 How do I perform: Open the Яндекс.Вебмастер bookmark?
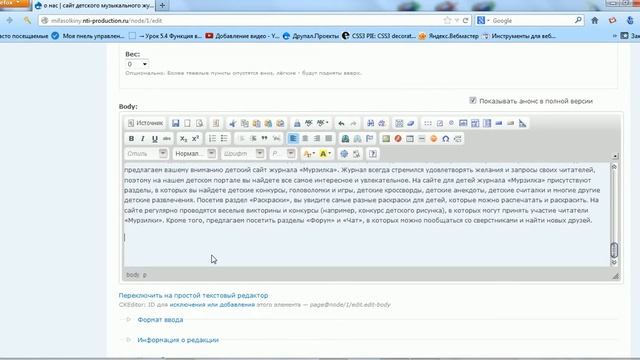pos(449,36)
